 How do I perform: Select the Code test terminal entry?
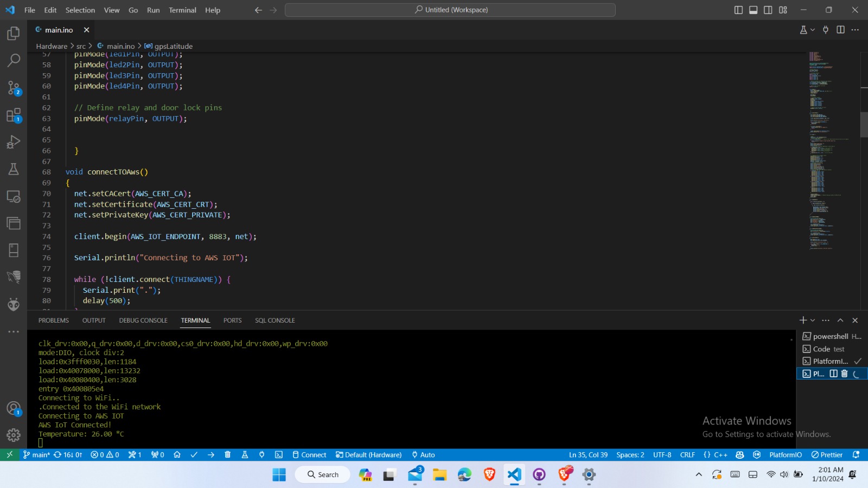tap(832, 349)
